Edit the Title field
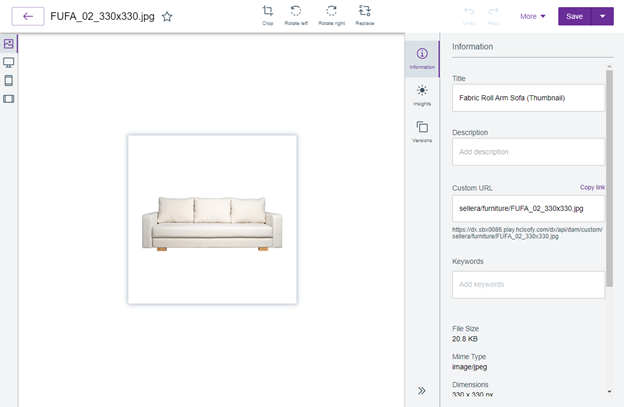Image resolution: width=624 pixels, height=407 pixels. point(528,98)
